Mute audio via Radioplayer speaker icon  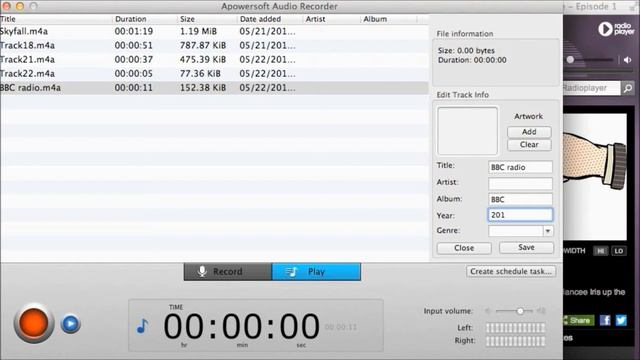[628, 60]
